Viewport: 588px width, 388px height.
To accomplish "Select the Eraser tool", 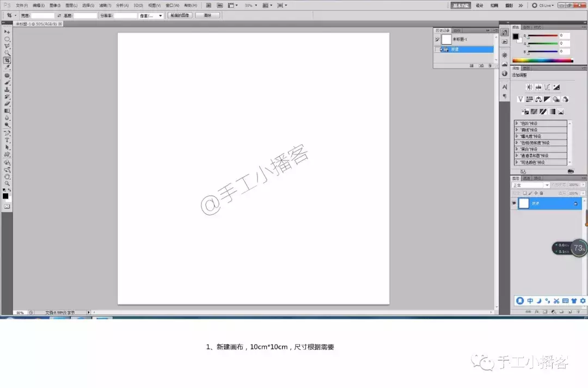I will [7, 104].
